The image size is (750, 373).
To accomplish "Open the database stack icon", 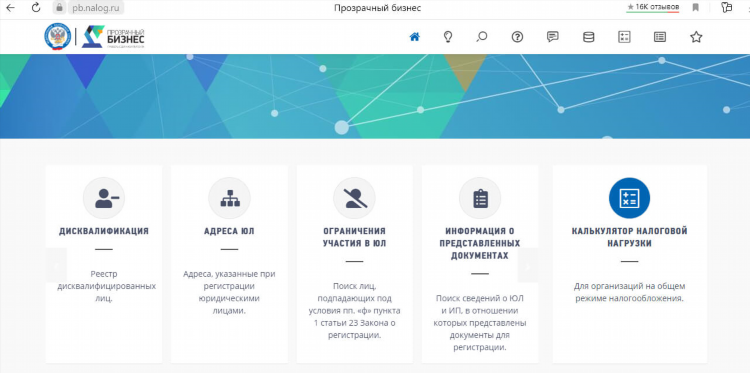I will tap(588, 37).
